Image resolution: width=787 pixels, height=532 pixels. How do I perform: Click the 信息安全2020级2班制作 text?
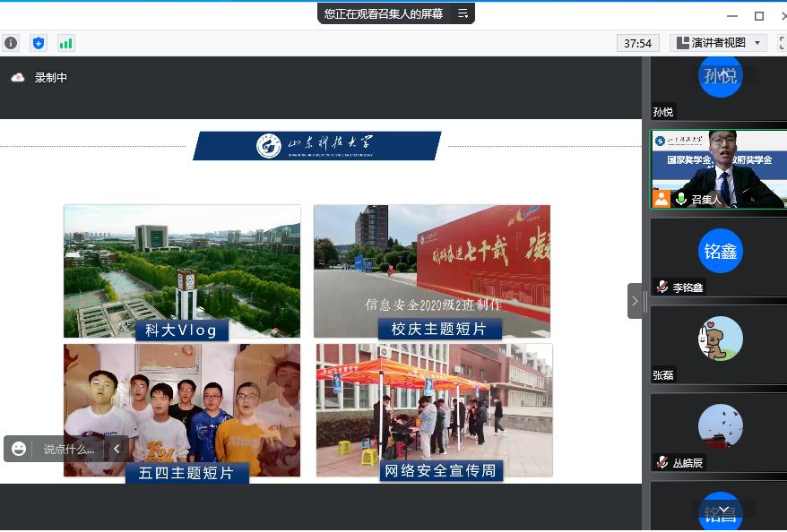click(x=433, y=305)
